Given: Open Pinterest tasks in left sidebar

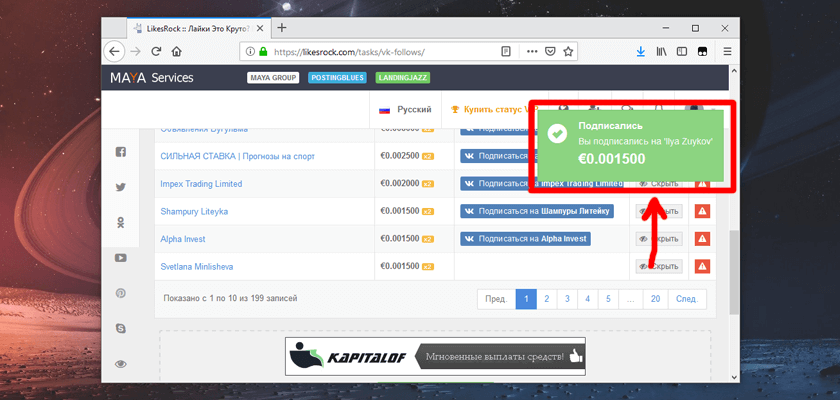Looking at the screenshot, I should (x=121, y=293).
